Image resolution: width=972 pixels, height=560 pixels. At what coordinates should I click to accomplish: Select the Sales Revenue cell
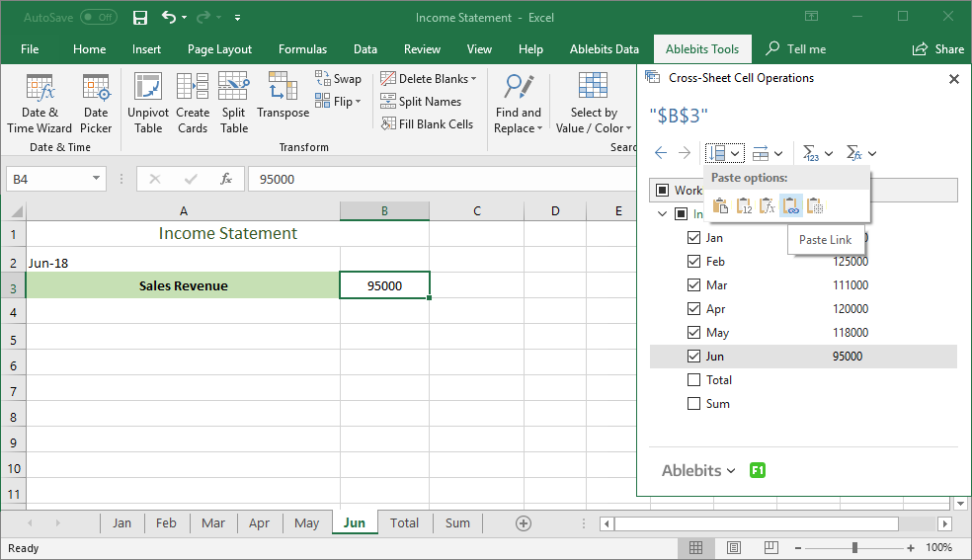pyautogui.click(x=183, y=285)
